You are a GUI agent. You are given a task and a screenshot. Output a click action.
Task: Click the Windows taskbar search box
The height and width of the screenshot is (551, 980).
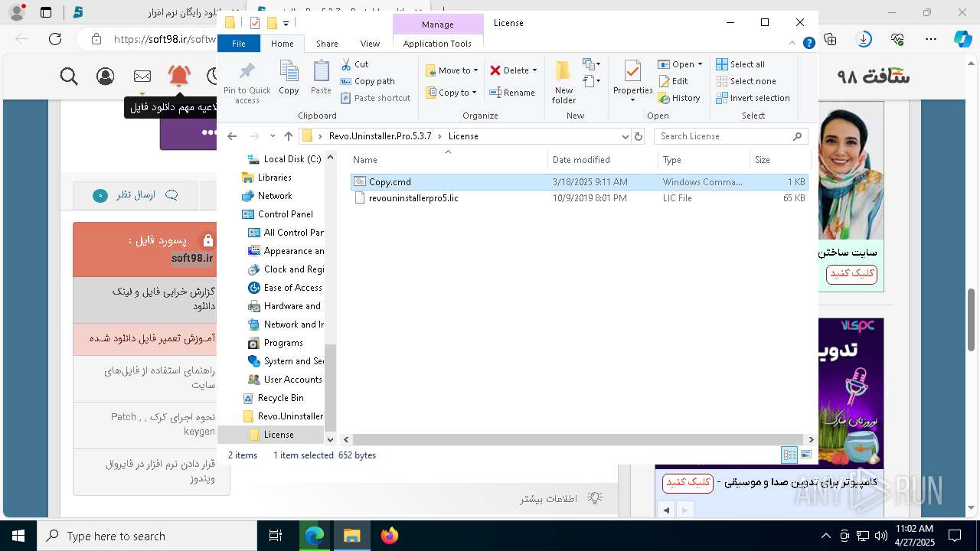pos(146,536)
